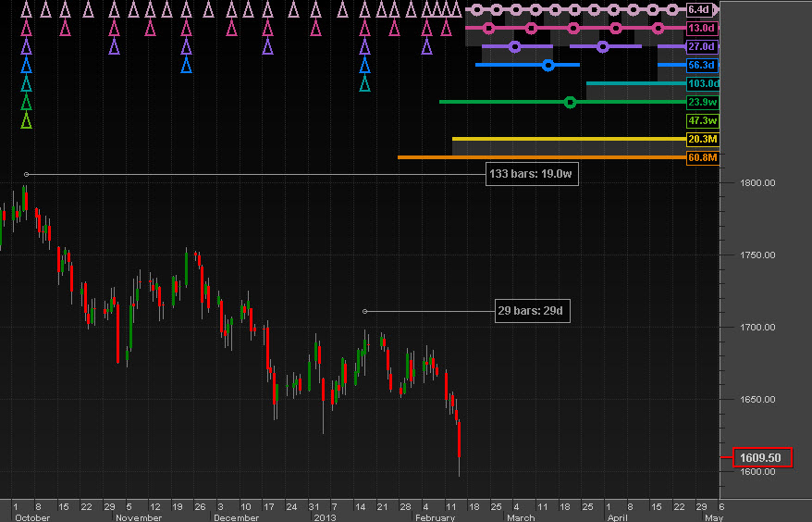Select the 13.0d cycle label
The width and height of the screenshot is (812, 522).
click(x=701, y=28)
